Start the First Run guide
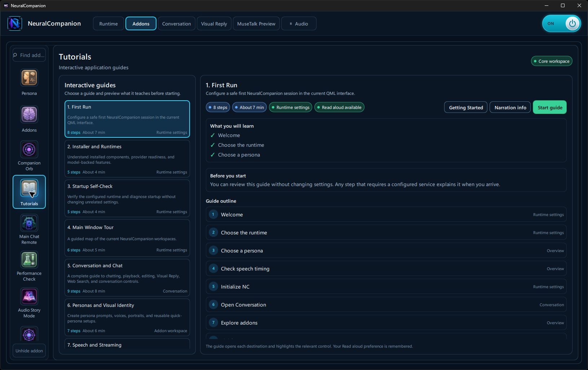The width and height of the screenshot is (588, 370). pos(550,107)
